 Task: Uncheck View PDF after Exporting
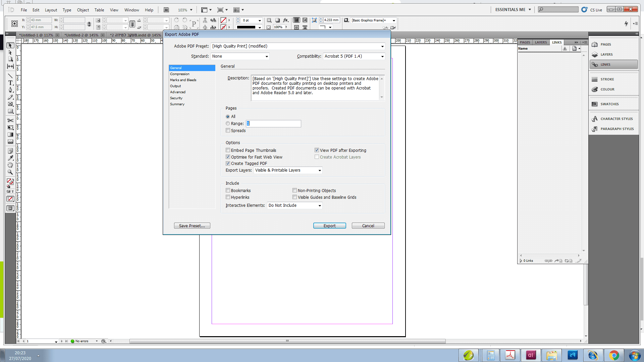pos(317,150)
